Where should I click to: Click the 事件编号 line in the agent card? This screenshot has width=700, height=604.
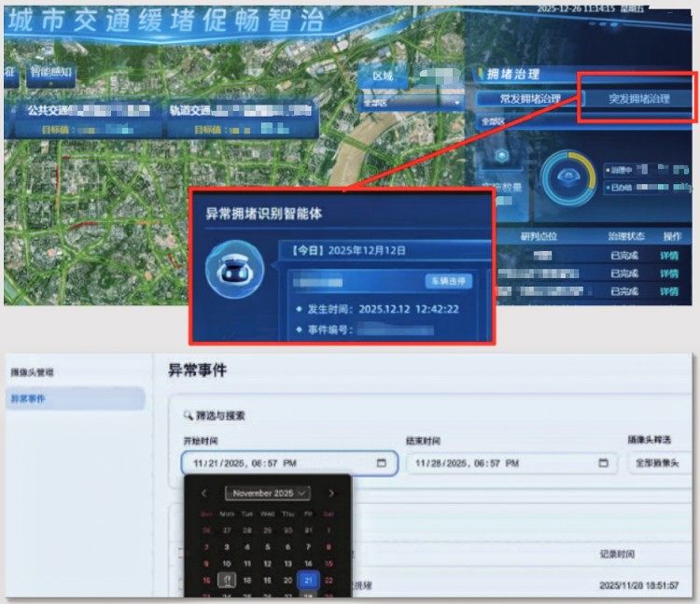365,330
